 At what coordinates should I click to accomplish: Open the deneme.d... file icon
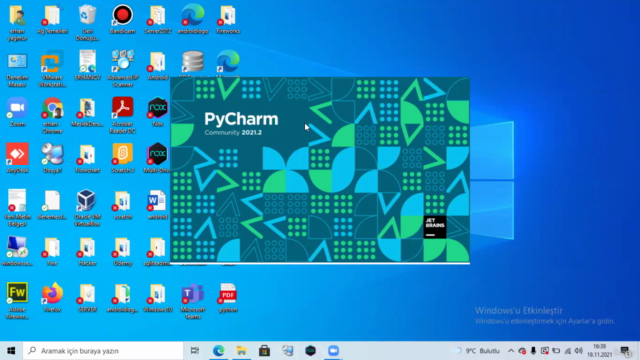[x=52, y=205]
